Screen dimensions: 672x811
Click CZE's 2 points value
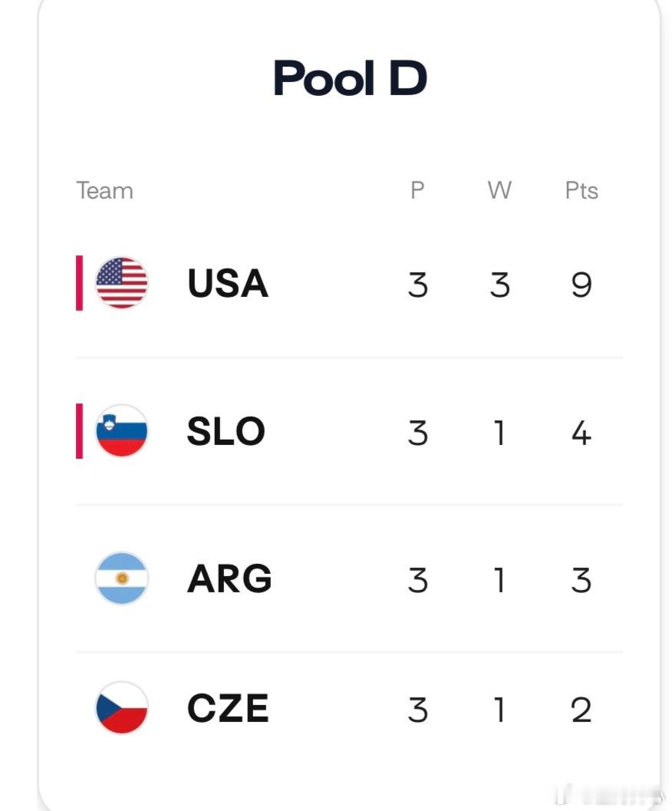click(581, 709)
